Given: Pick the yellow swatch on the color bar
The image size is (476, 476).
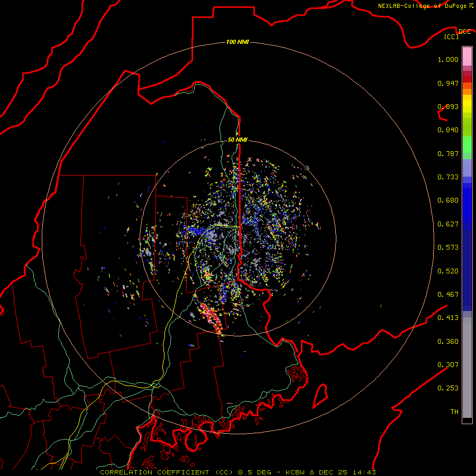Looking at the screenshot, I should (467, 104).
